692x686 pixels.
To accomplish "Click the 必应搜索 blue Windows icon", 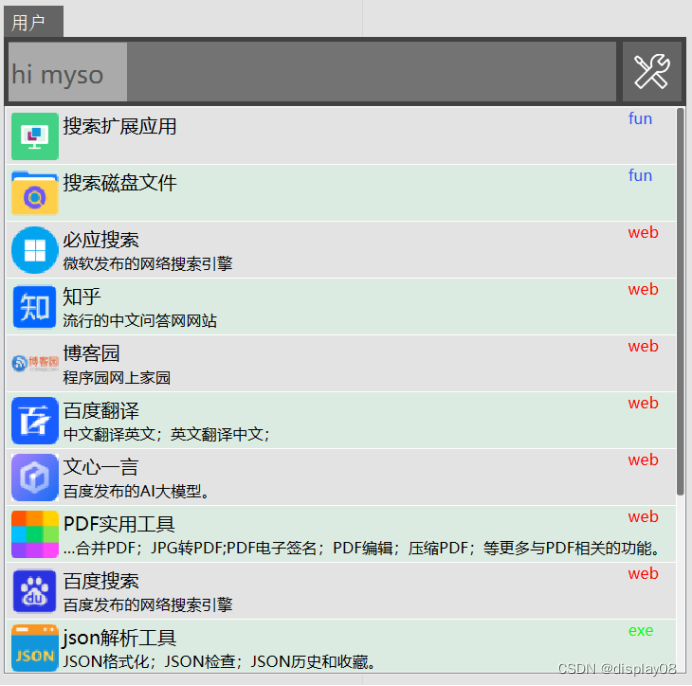I will (35, 250).
